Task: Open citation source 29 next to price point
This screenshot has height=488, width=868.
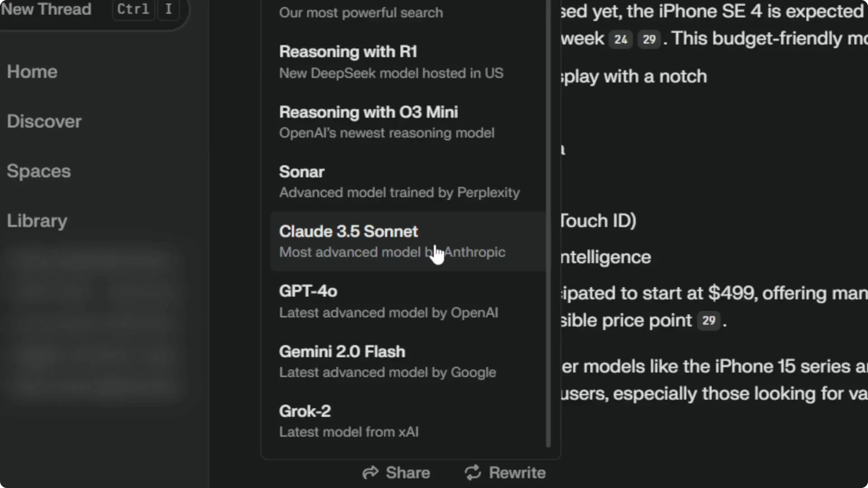Action: (x=709, y=320)
